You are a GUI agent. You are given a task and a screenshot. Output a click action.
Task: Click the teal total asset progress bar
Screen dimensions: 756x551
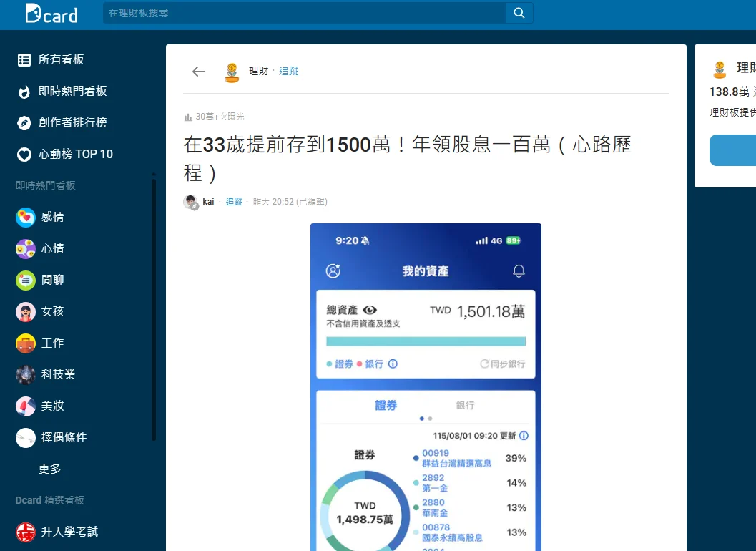(426, 341)
